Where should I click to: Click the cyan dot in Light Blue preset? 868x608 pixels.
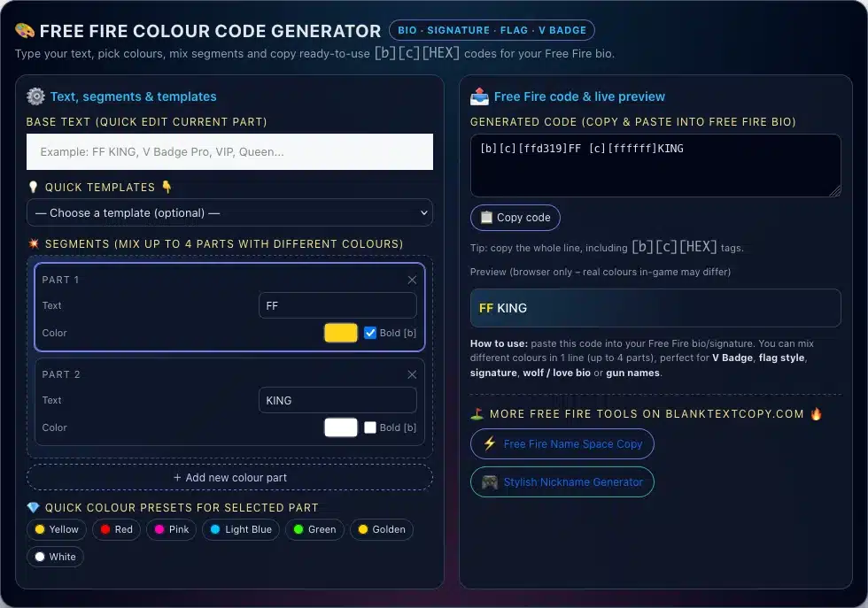click(x=215, y=529)
